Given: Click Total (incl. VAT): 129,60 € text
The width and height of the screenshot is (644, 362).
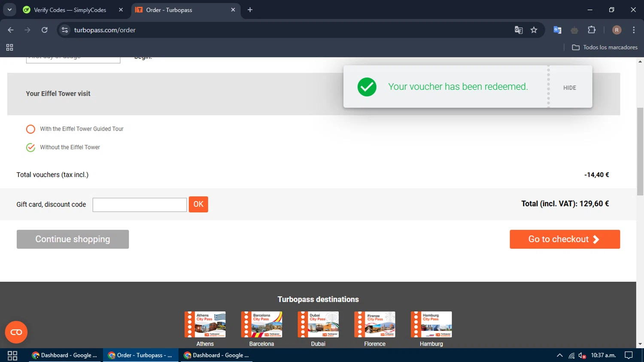Looking at the screenshot, I should click(x=565, y=204).
